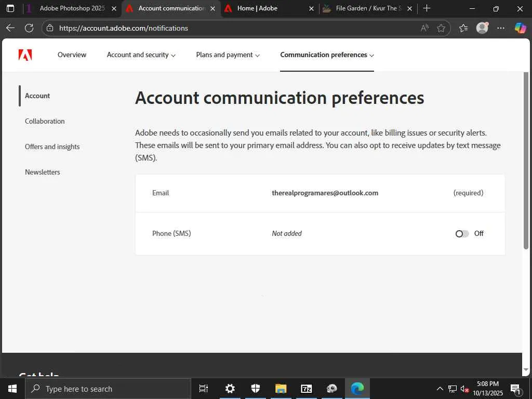Open a new browser tab
This screenshot has width=532, height=399.
427,8
